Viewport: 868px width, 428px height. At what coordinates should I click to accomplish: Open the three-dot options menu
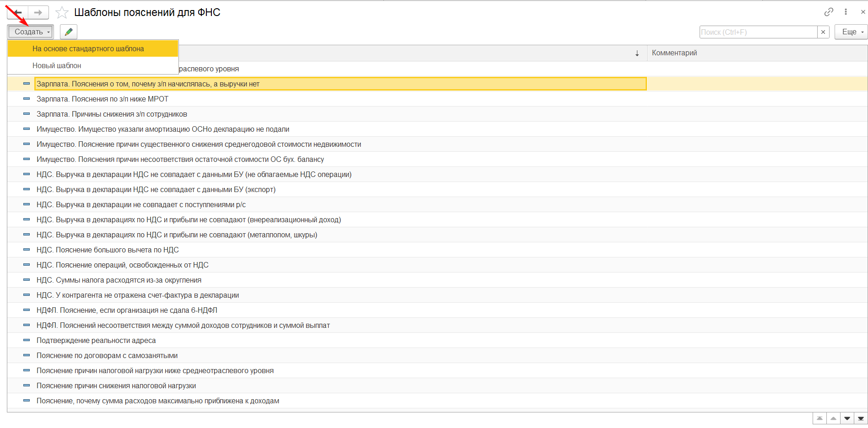click(x=846, y=12)
